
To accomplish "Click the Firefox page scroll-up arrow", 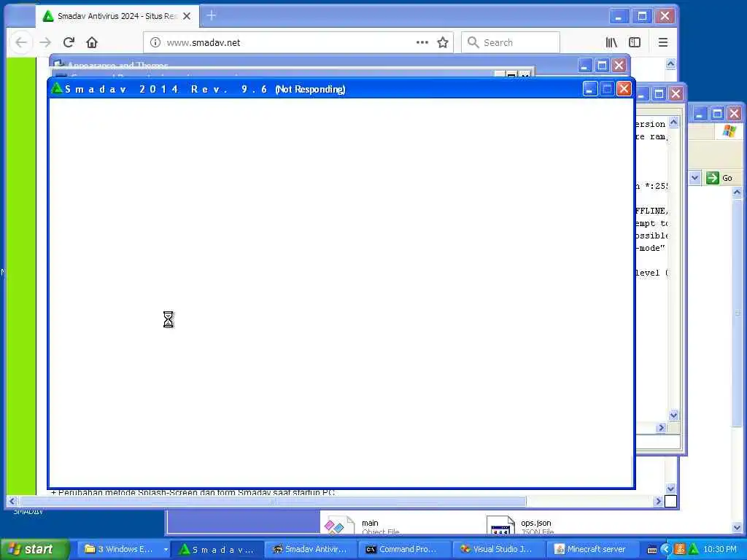I will [x=670, y=64].
